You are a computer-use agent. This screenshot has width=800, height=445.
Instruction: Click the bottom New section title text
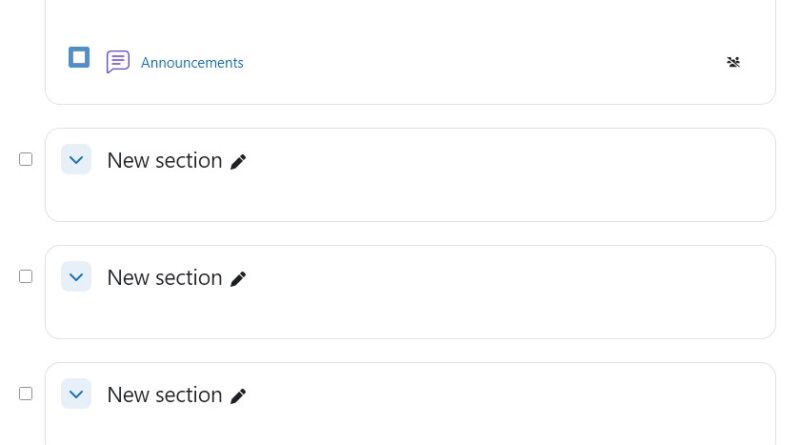(x=164, y=395)
